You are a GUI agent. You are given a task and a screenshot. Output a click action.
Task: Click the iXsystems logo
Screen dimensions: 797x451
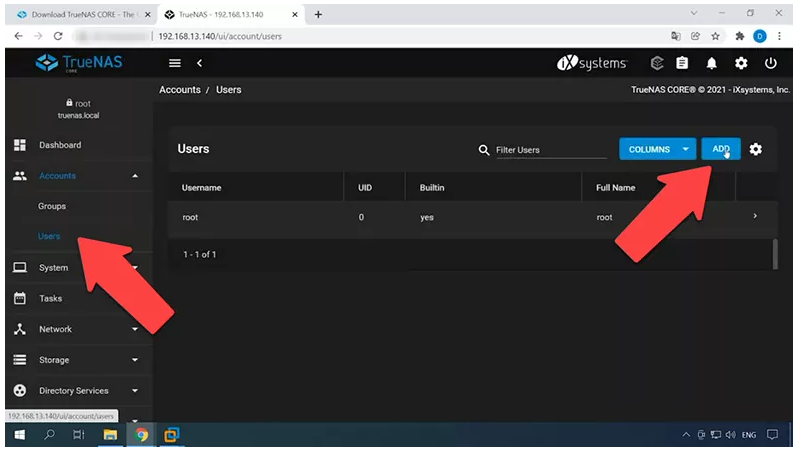592,63
